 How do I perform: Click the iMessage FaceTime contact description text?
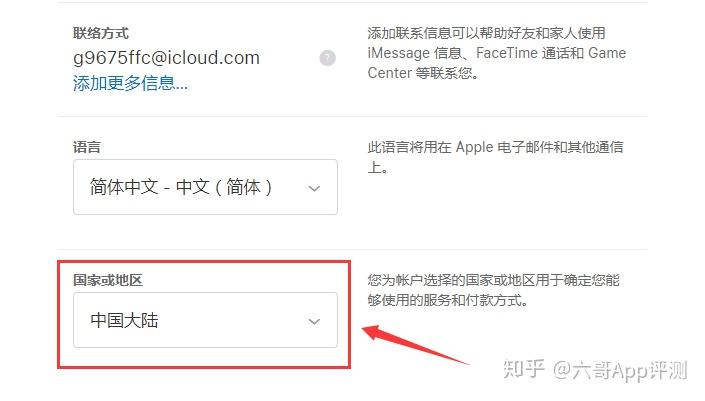[496, 53]
